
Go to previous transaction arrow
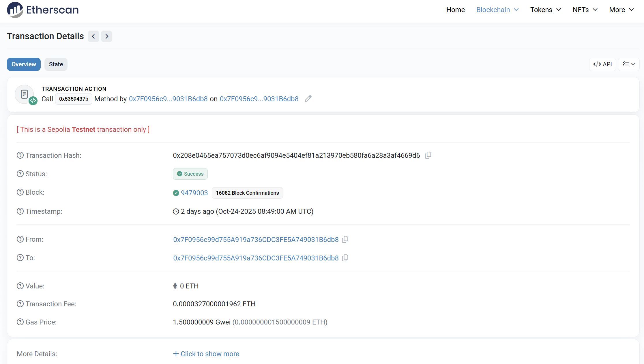pyautogui.click(x=93, y=36)
